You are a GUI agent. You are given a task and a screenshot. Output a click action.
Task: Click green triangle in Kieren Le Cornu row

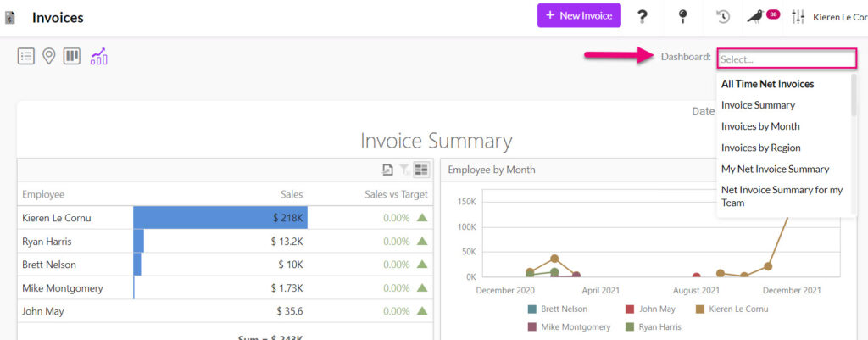422,218
